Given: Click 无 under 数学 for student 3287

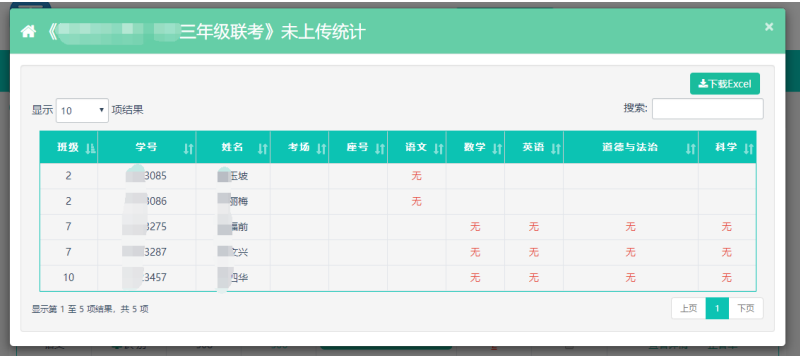Looking at the screenshot, I should tap(475, 252).
